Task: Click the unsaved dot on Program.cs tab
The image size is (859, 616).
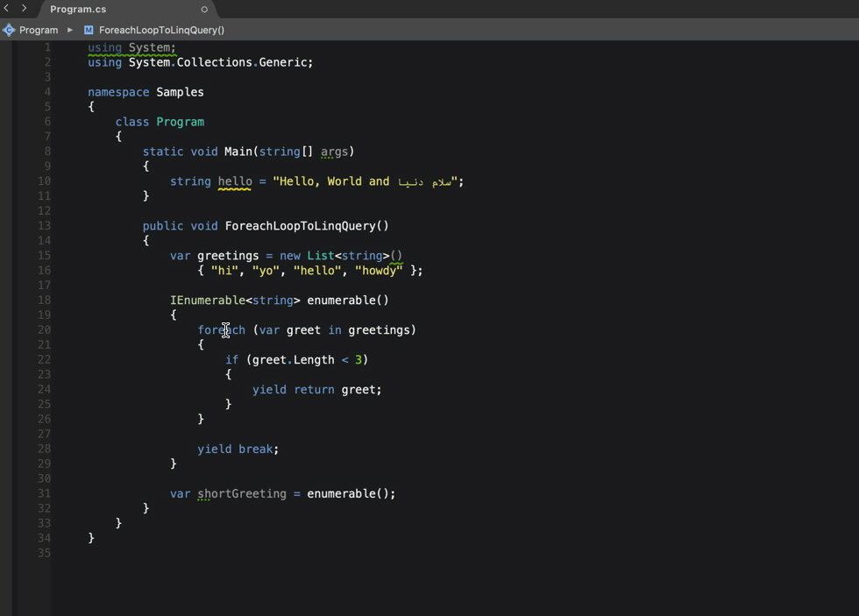Action: (x=204, y=10)
